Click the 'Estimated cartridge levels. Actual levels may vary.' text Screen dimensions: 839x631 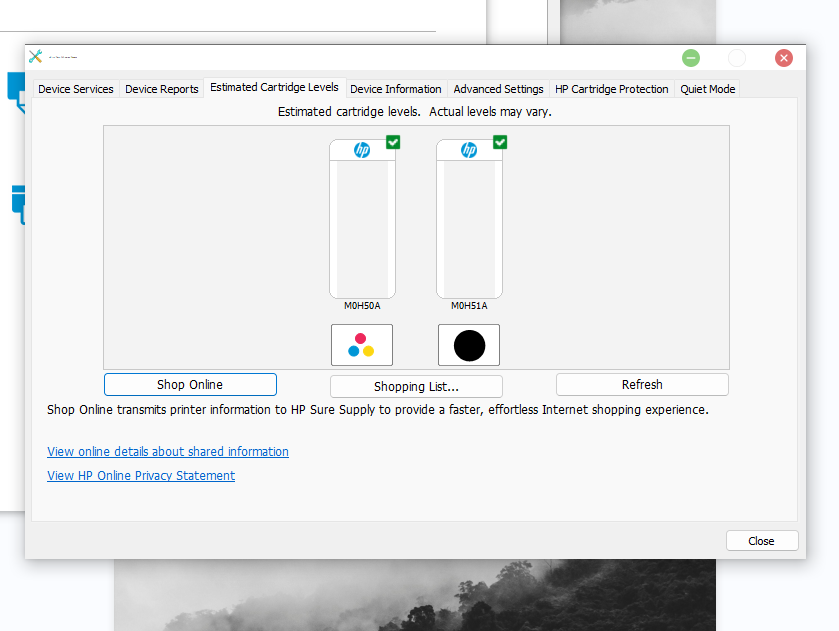point(415,112)
